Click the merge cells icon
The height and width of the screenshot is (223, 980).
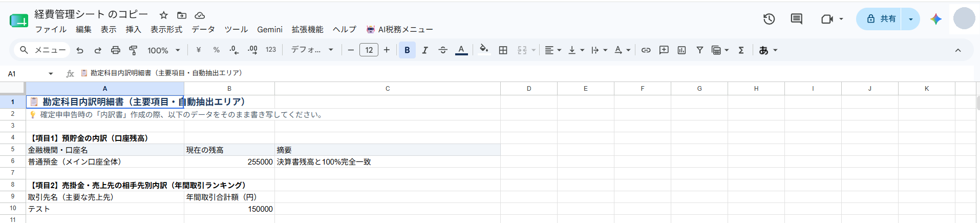[522, 50]
